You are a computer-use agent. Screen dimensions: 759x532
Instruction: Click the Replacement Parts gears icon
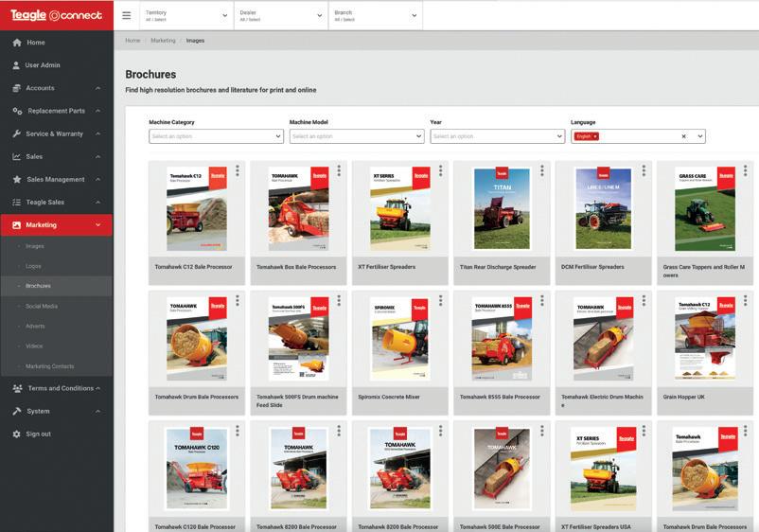[17, 111]
